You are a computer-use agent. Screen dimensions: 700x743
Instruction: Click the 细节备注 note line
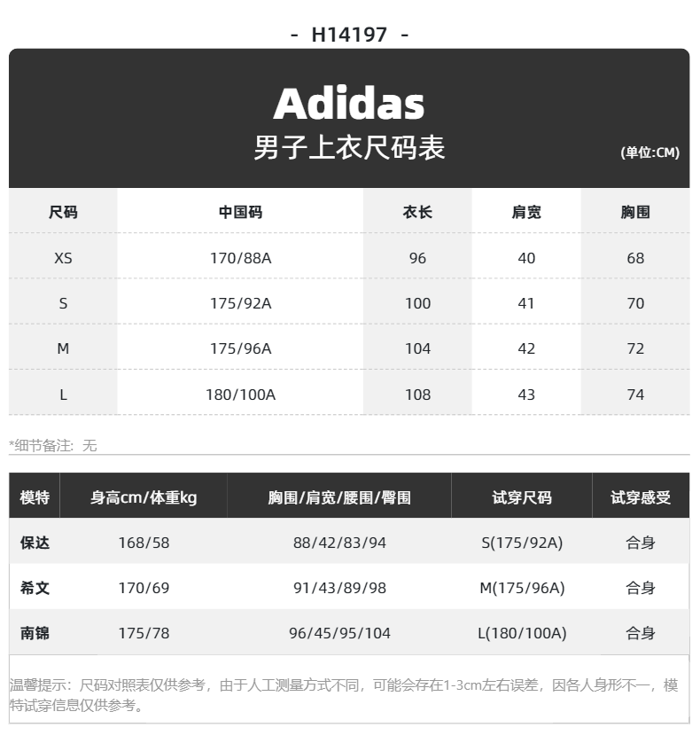(x=53, y=445)
